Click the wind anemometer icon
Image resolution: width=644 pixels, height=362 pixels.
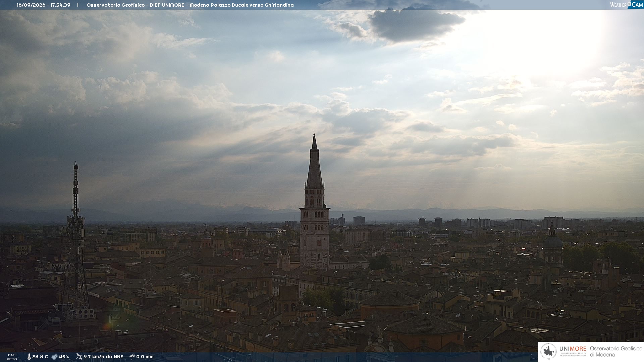pyautogui.click(x=79, y=357)
